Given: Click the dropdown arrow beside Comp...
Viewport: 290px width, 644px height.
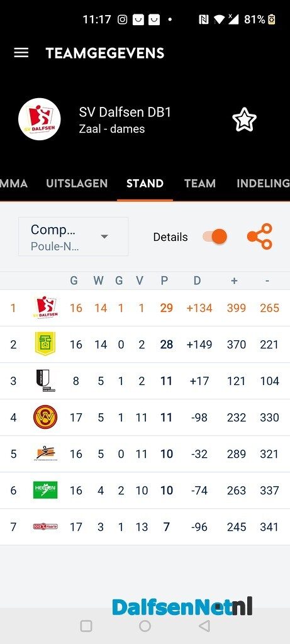Looking at the screenshot, I should [104, 236].
